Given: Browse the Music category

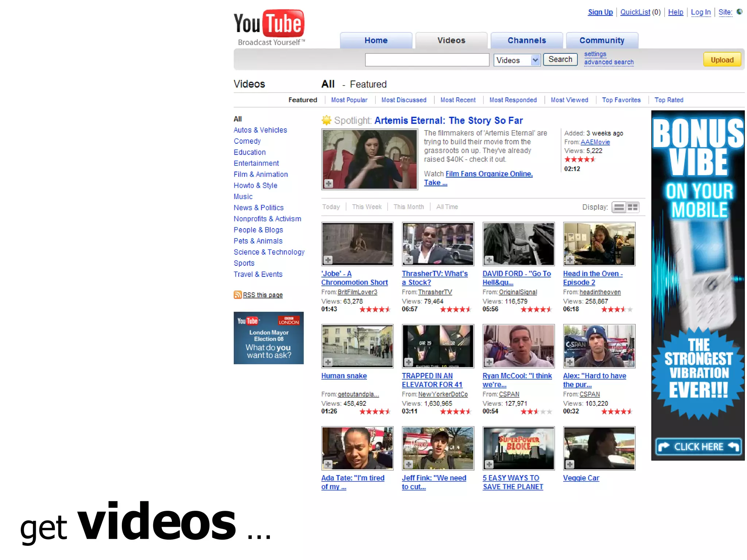Looking at the screenshot, I should point(243,197).
